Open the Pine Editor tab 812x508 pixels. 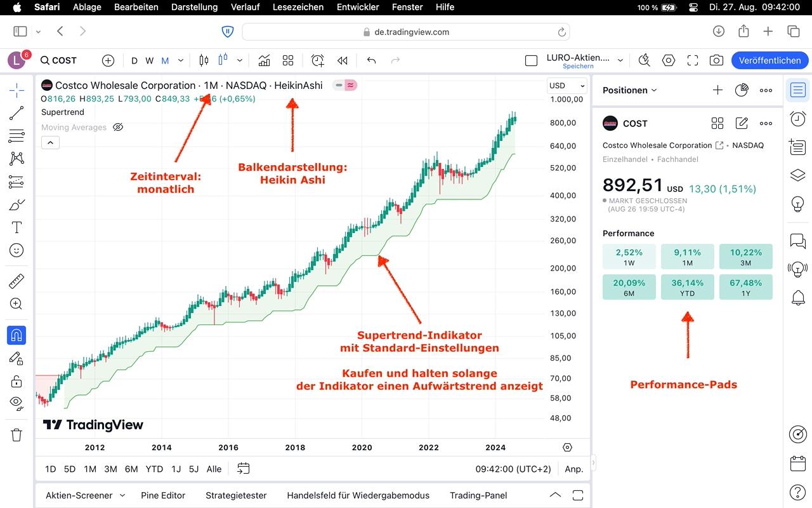click(x=163, y=495)
